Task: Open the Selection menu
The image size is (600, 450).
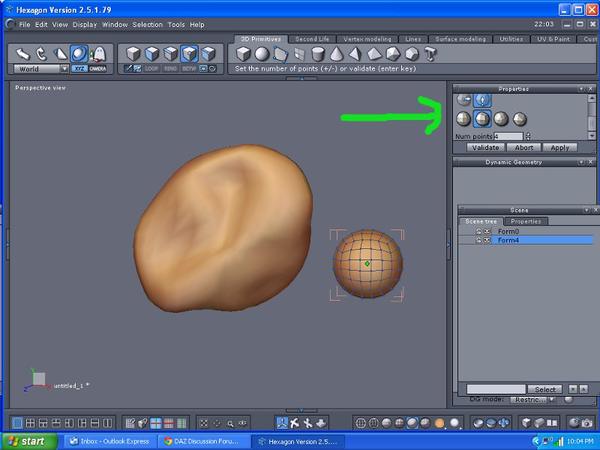Action: 147,24
